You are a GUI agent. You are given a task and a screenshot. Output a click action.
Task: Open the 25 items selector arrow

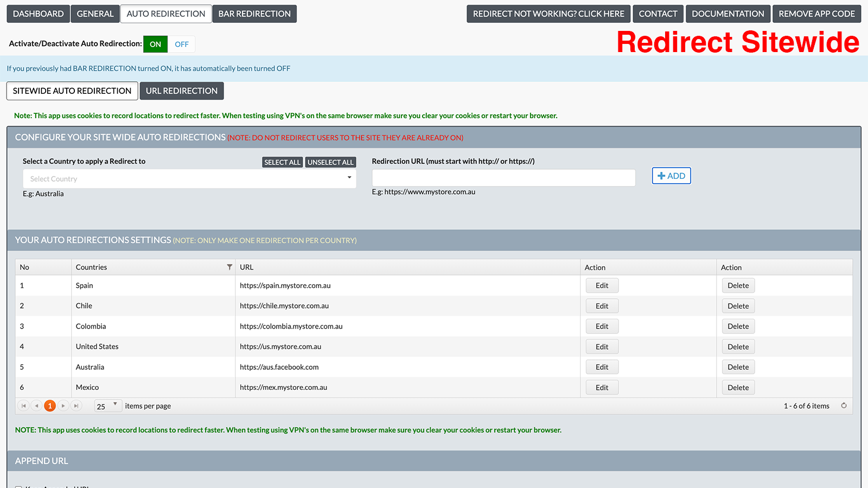click(x=115, y=405)
